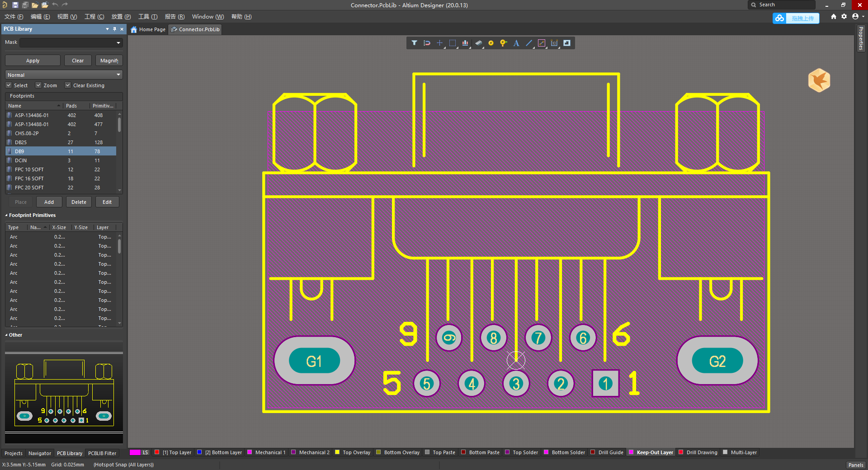Click the blue cloud upload button

tap(796, 18)
